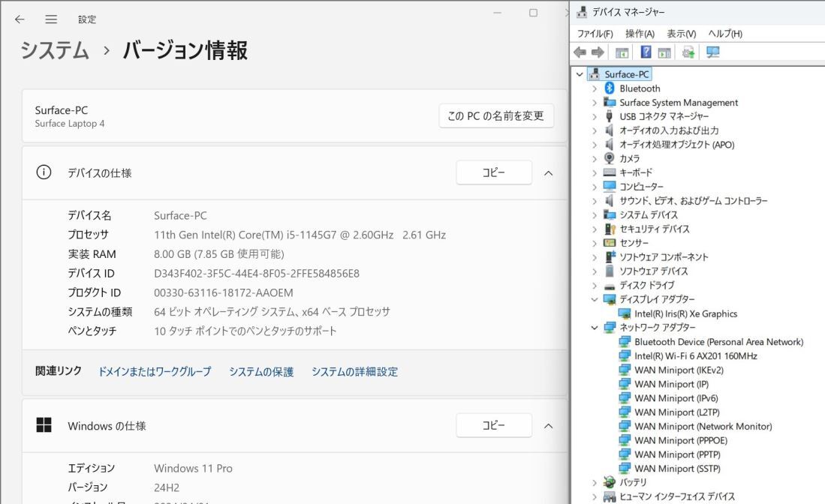Viewport: 825px width, 504px height.
Task: Collapse the Windows の仕様 section chevron
Action: tap(548, 426)
